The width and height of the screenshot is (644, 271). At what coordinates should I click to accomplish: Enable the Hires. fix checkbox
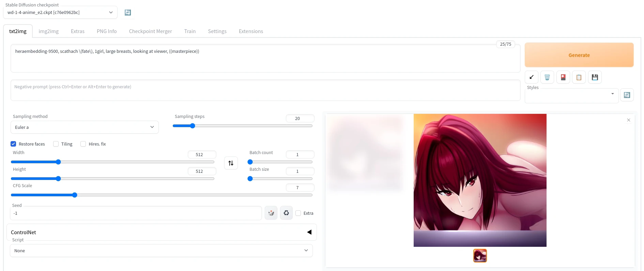coord(83,144)
